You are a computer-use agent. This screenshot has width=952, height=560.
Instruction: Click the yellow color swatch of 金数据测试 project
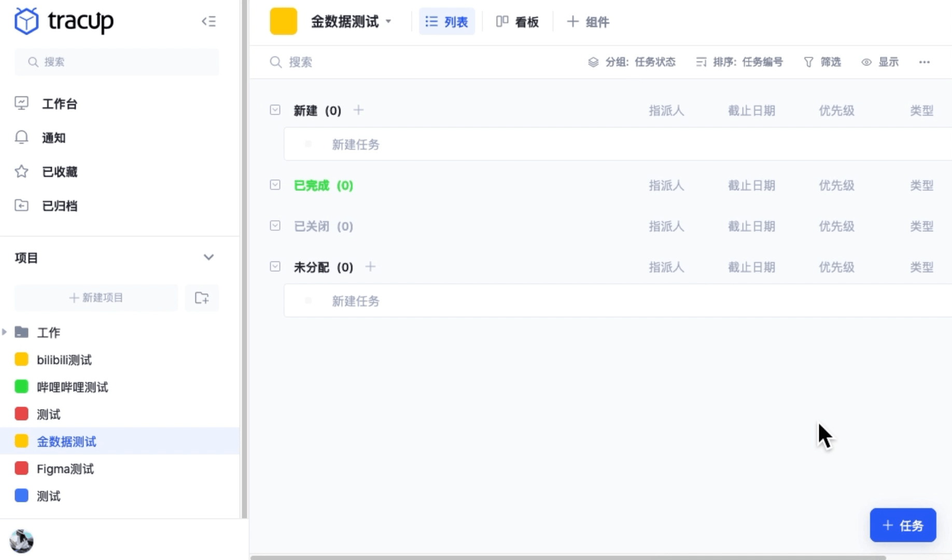point(21,441)
